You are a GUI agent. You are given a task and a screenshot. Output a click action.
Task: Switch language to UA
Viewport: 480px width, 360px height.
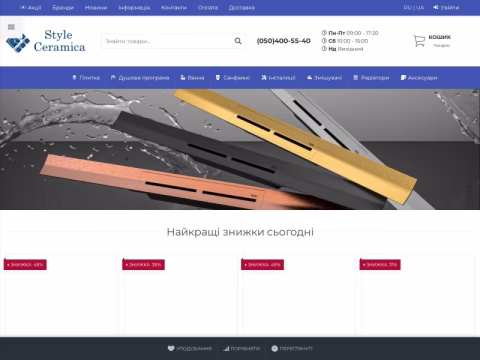click(x=420, y=7)
